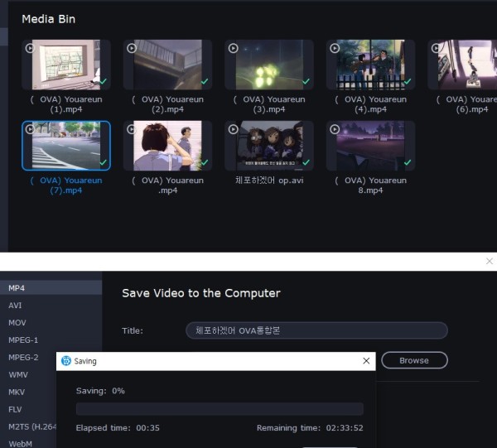
Task: Click file name Youareun 8.mp4 label
Action: coord(370,185)
